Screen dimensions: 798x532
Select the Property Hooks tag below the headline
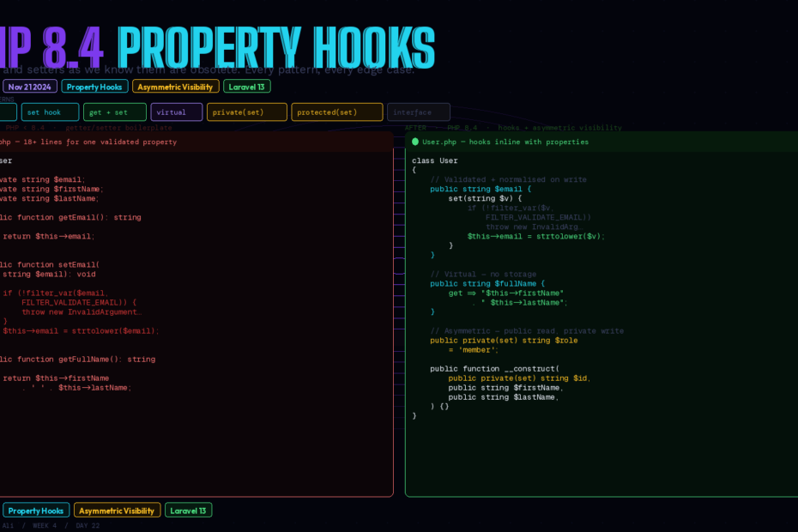click(x=94, y=87)
